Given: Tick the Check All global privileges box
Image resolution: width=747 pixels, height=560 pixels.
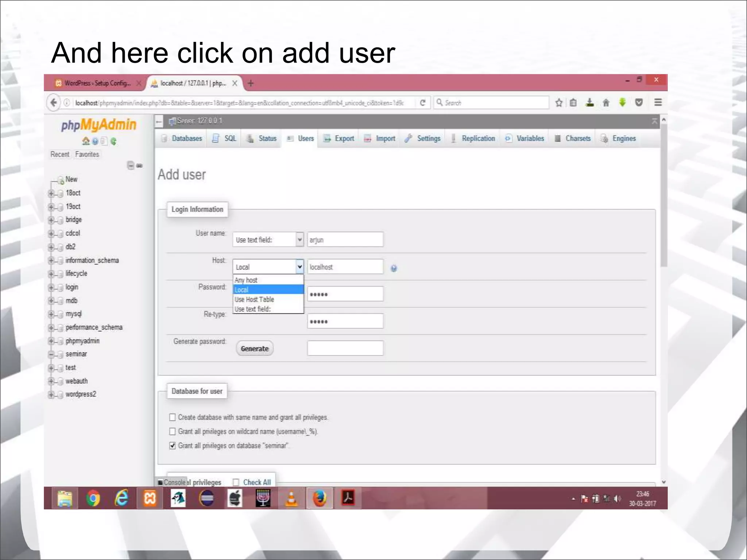Looking at the screenshot, I should [236, 482].
